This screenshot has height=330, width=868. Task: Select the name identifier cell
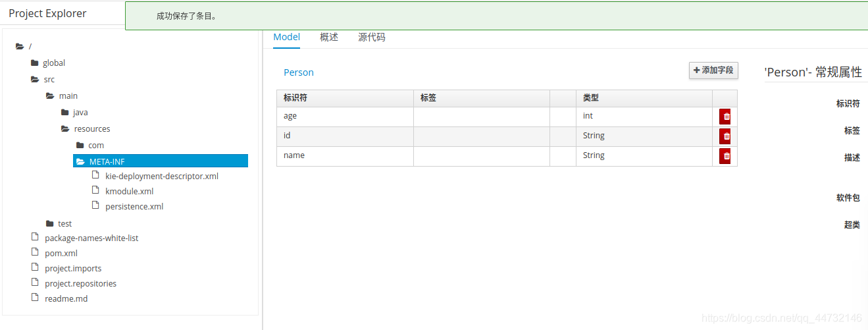[345, 156]
